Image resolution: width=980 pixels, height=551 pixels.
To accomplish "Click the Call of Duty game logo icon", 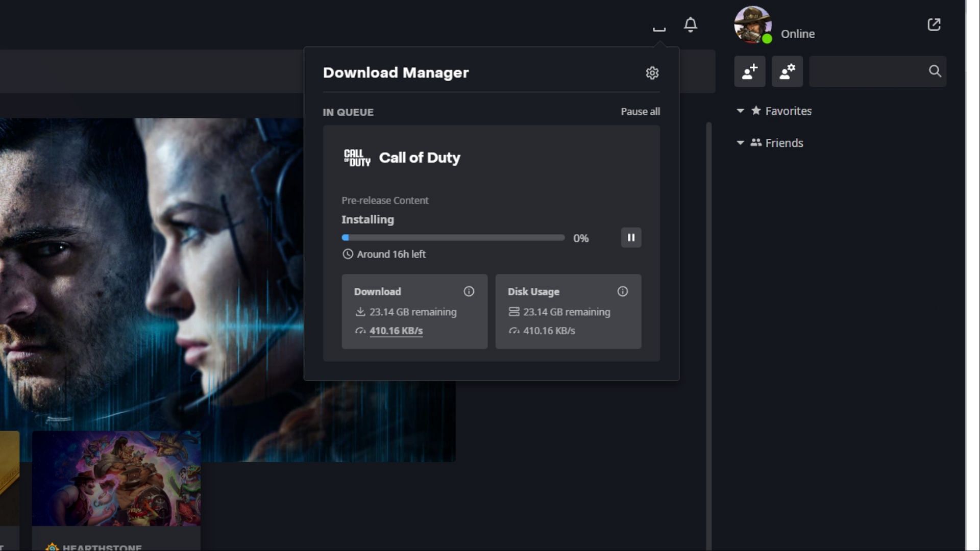I will (x=357, y=157).
